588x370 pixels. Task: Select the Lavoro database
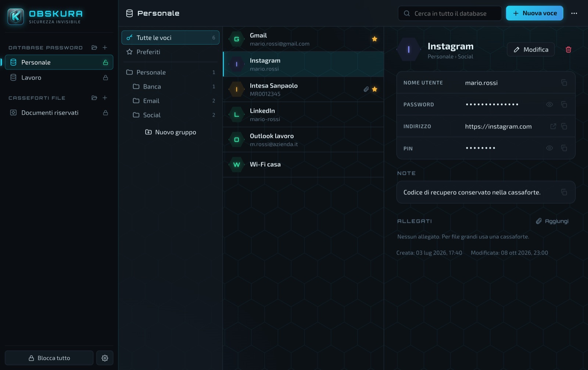click(x=59, y=78)
